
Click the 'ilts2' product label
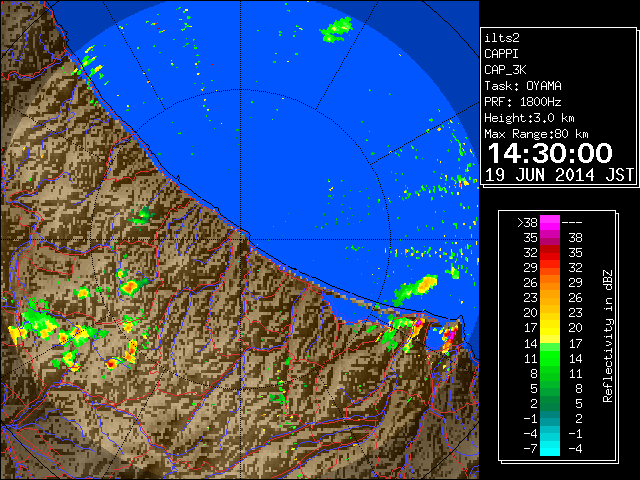coord(502,38)
